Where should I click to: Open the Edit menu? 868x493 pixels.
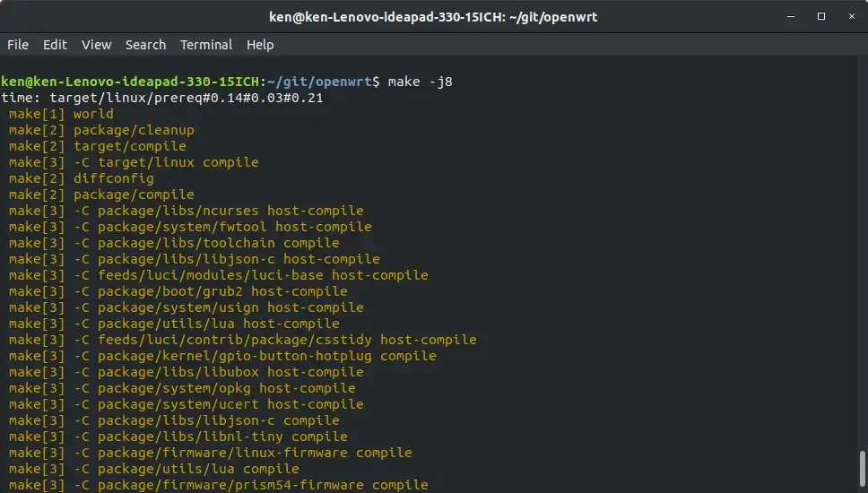[x=55, y=45]
